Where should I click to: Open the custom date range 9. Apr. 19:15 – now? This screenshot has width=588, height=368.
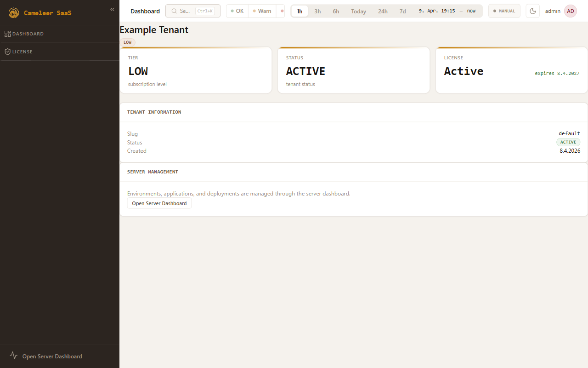pos(447,11)
